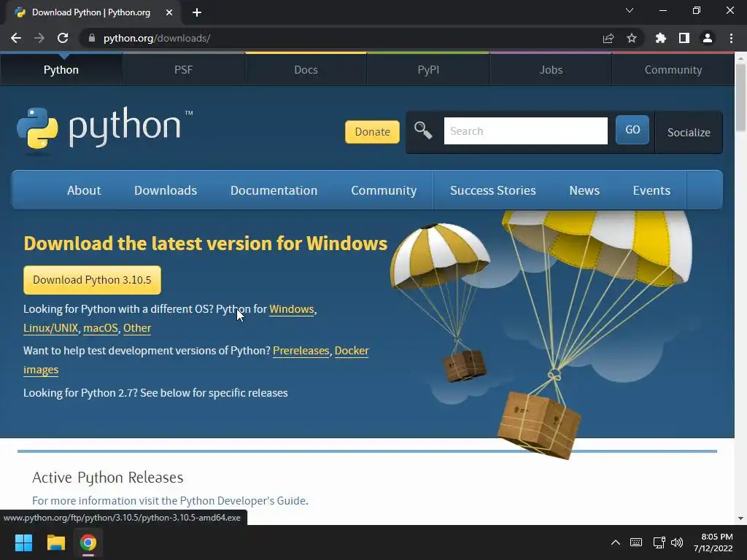Select the Python top-level tab
This screenshot has height=560, width=747.
click(61, 70)
